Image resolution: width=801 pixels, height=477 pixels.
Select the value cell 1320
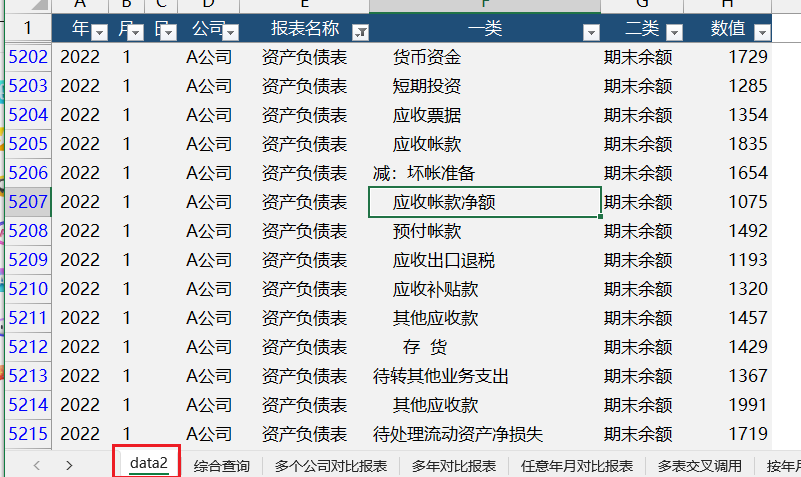point(727,289)
